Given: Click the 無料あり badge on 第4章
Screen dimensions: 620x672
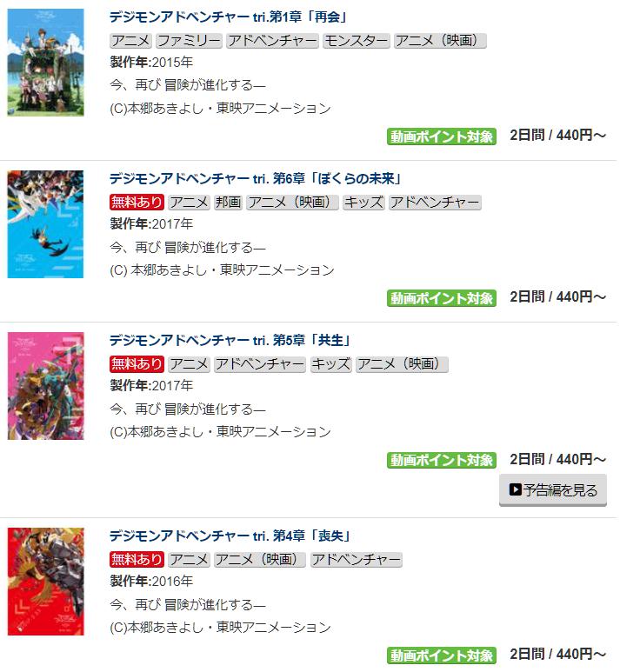Looking at the screenshot, I should point(137,560).
